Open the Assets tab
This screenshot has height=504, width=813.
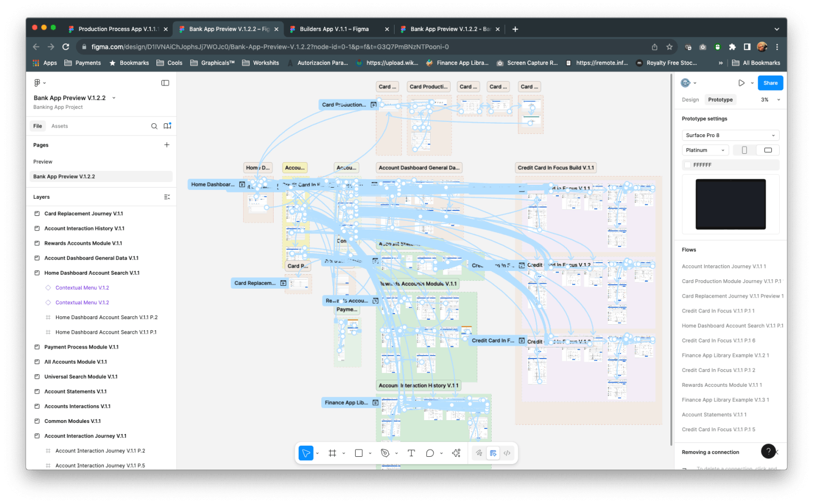pyautogui.click(x=59, y=126)
